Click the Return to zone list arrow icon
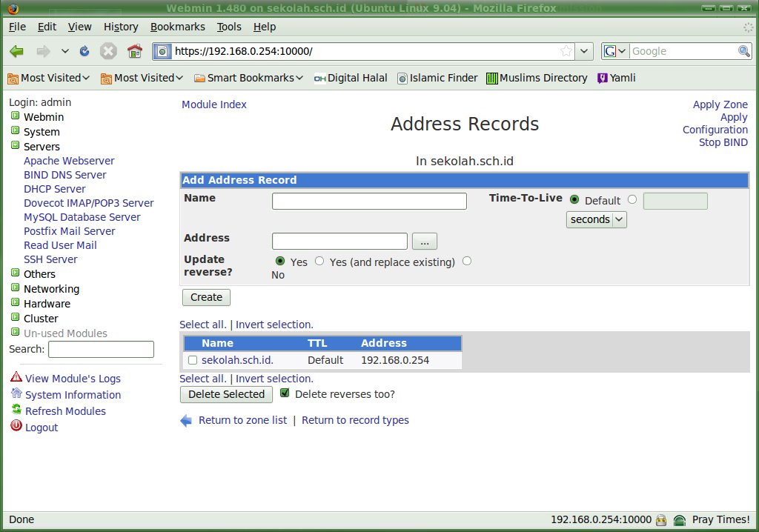This screenshot has height=532, width=759. point(186,421)
